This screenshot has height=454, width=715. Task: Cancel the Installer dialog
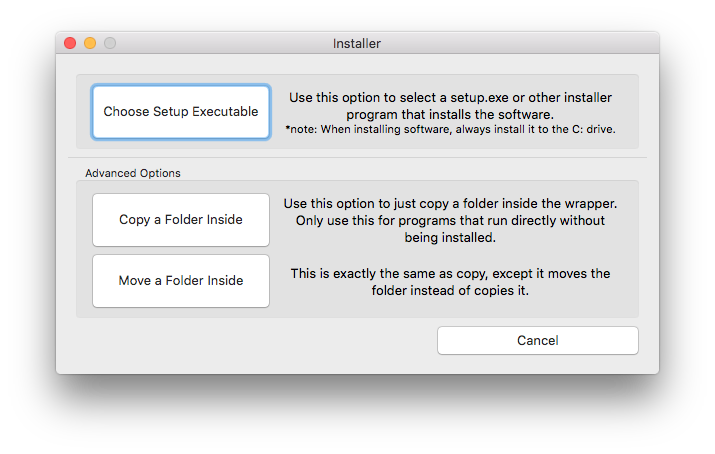coord(537,341)
